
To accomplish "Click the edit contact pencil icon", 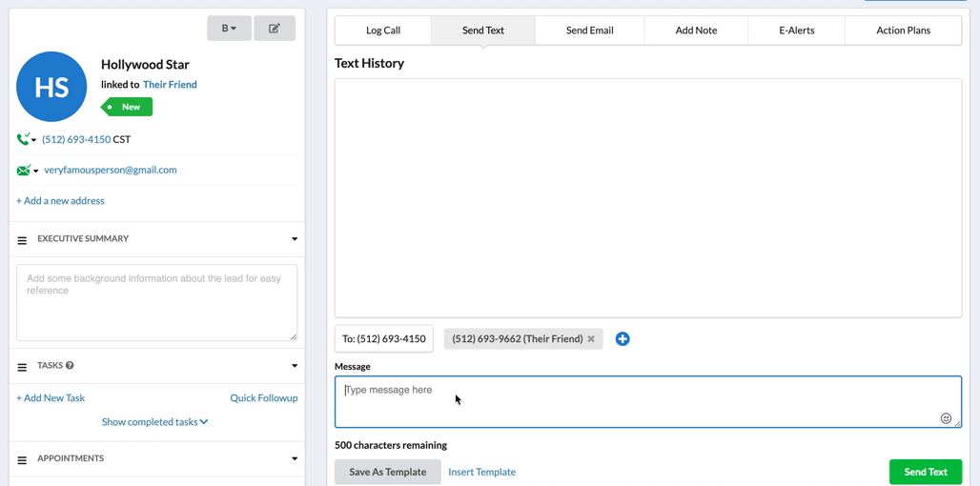I will pyautogui.click(x=275, y=29).
